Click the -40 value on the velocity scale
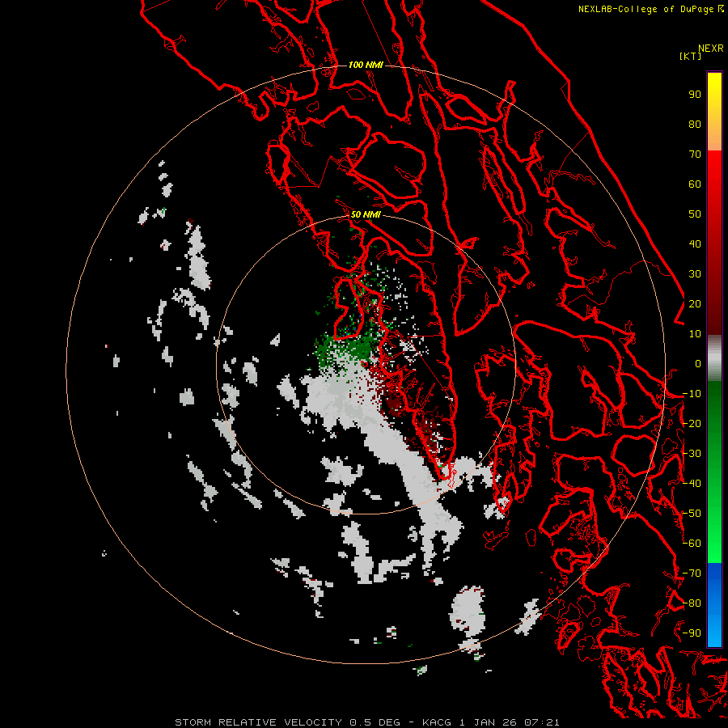The height and width of the screenshot is (728, 728). tap(692, 484)
